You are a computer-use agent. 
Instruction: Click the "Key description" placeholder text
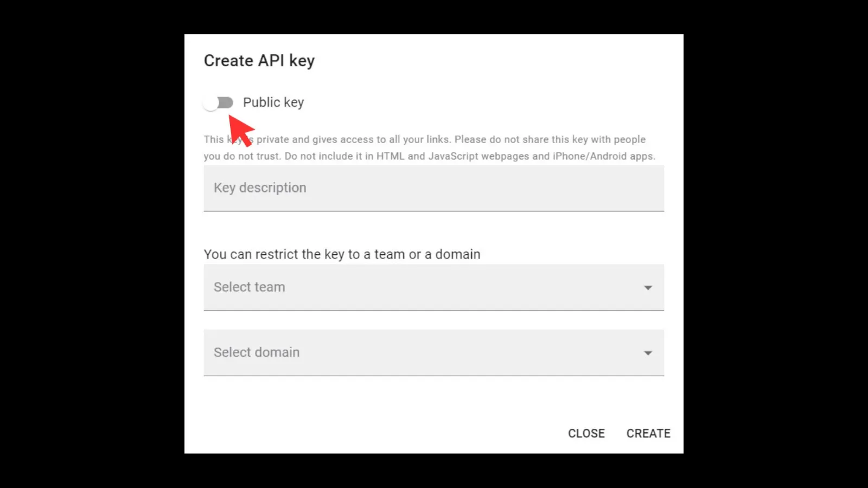click(x=260, y=188)
